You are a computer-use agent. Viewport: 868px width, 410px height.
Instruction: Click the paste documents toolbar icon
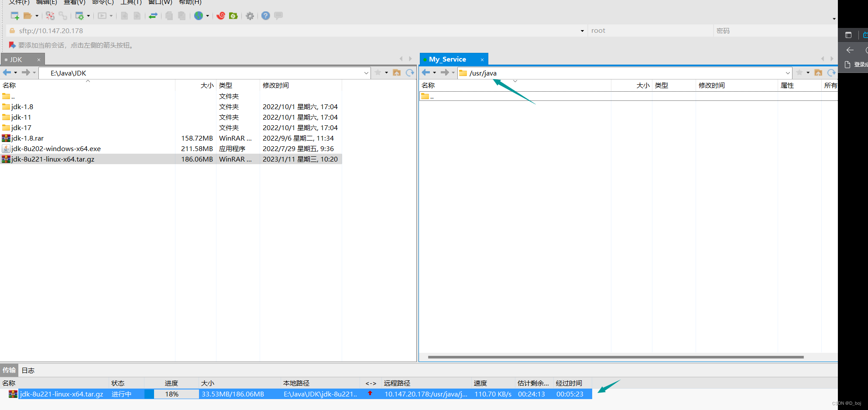[x=182, y=16]
